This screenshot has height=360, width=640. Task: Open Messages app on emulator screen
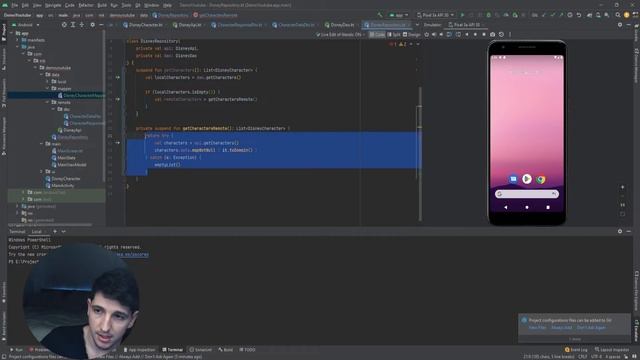tap(513, 179)
